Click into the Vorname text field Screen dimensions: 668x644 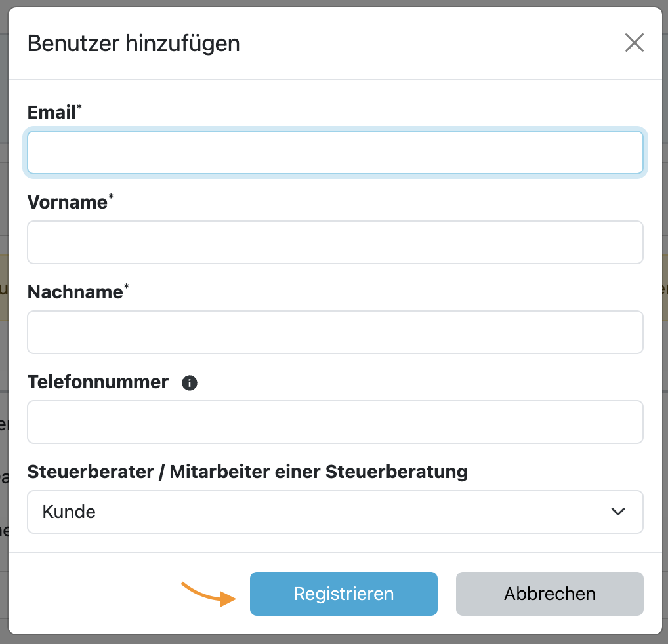coord(335,242)
